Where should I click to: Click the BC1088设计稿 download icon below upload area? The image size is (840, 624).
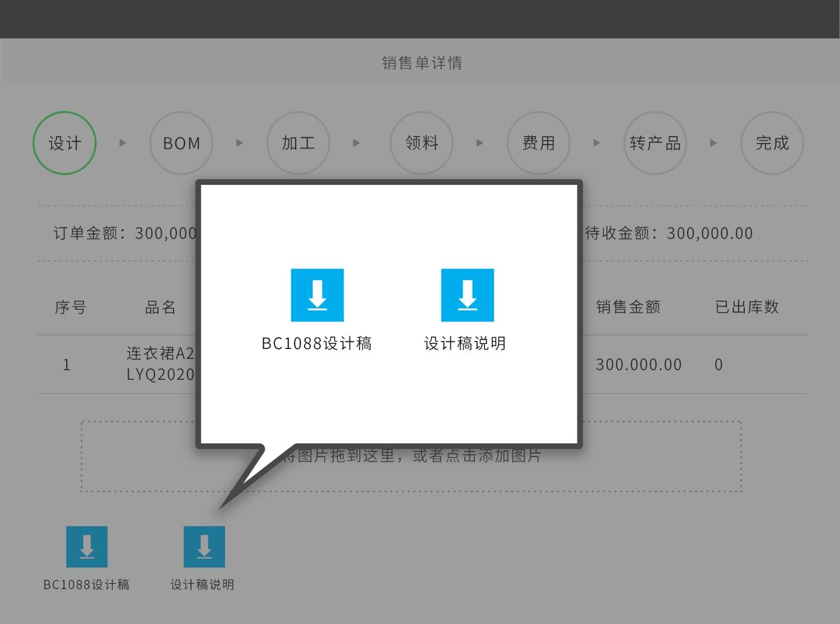pos(87,547)
